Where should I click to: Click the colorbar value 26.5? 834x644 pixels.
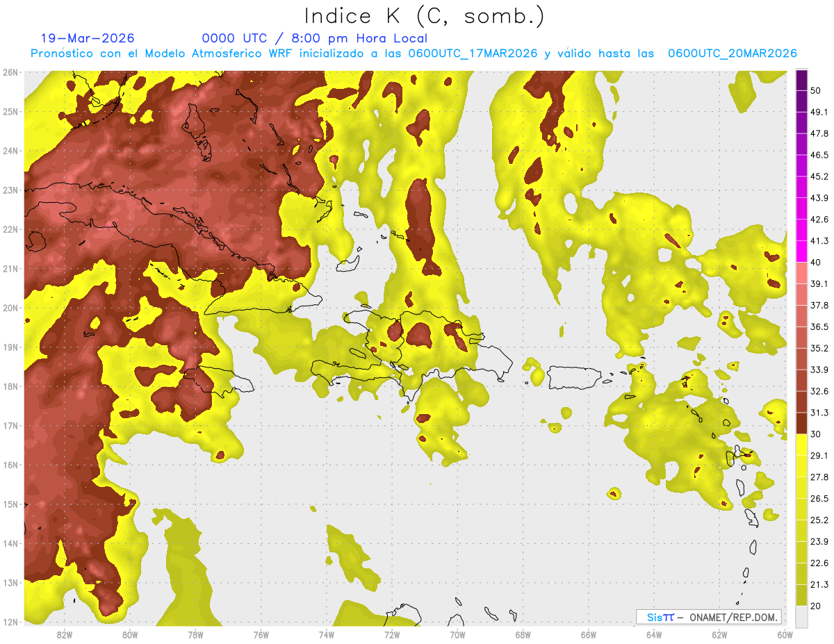coord(819,499)
